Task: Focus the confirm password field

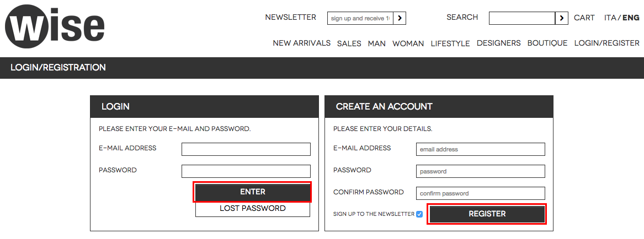Action: (481, 193)
